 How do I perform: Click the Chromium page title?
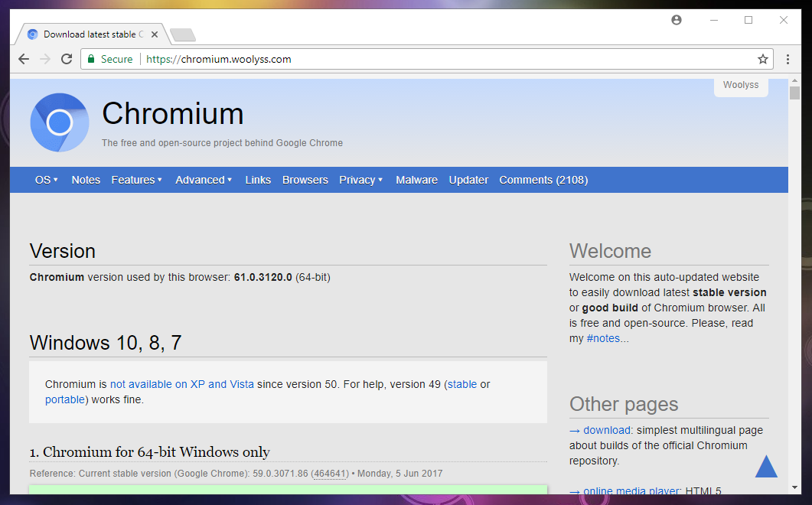[x=172, y=113]
